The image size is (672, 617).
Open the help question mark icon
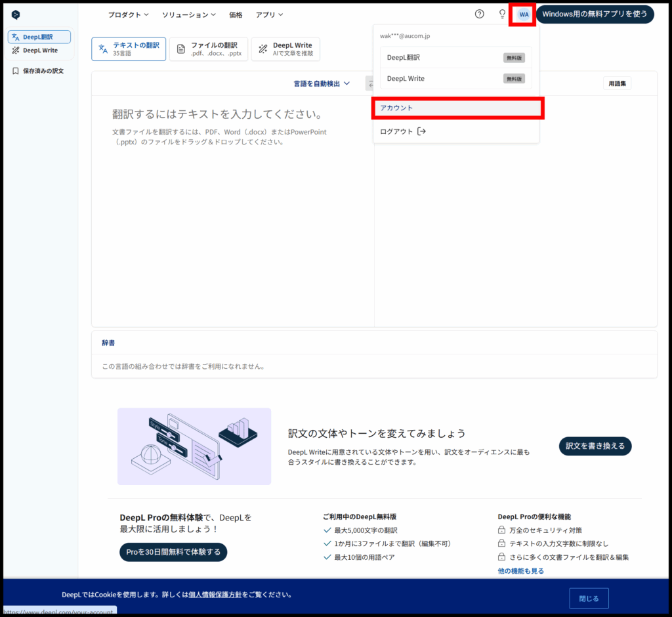(x=480, y=14)
